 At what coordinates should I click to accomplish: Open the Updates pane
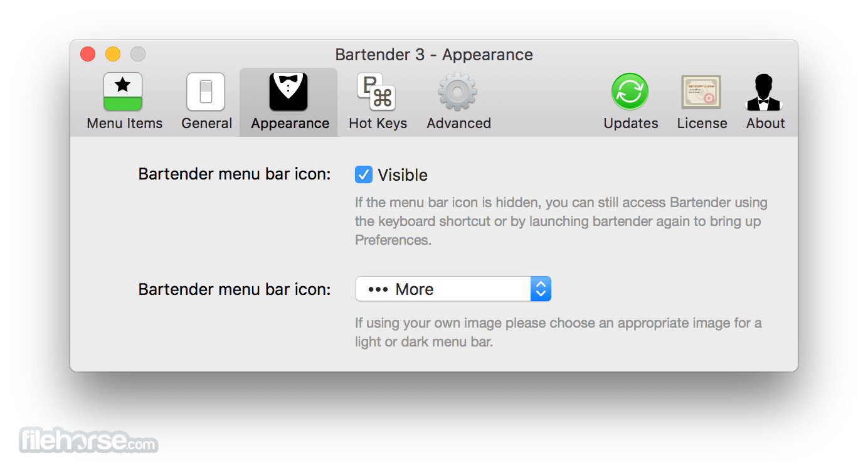tap(630, 102)
